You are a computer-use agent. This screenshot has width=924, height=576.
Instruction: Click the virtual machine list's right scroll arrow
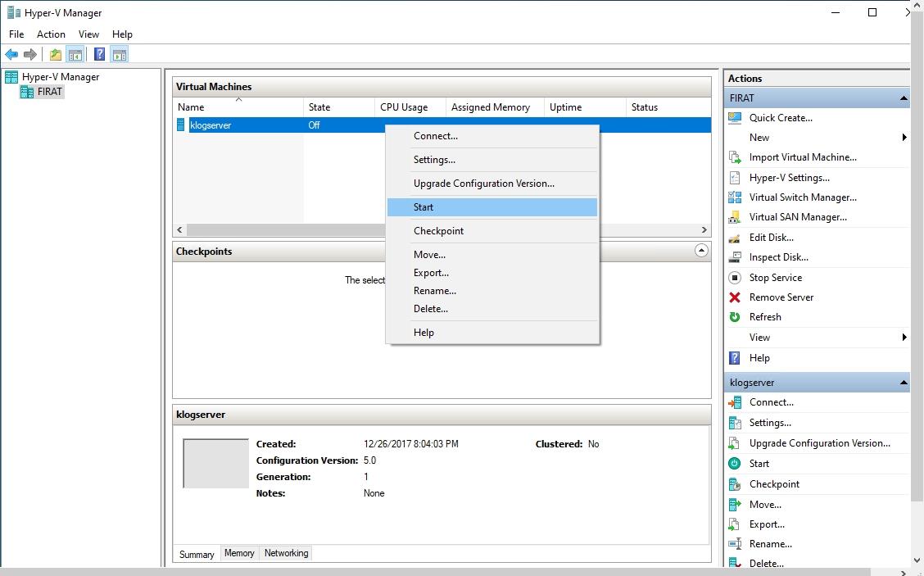(704, 230)
